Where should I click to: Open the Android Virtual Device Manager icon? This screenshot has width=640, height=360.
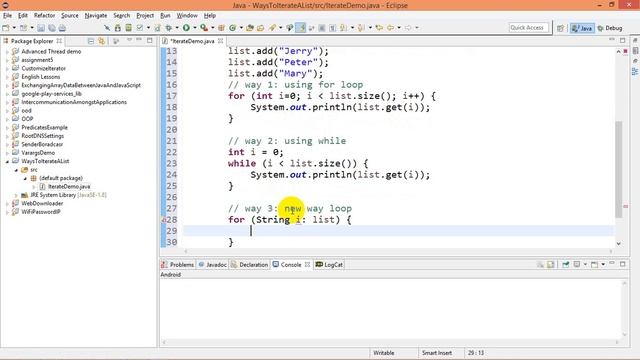pyautogui.click(x=129, y=28)
